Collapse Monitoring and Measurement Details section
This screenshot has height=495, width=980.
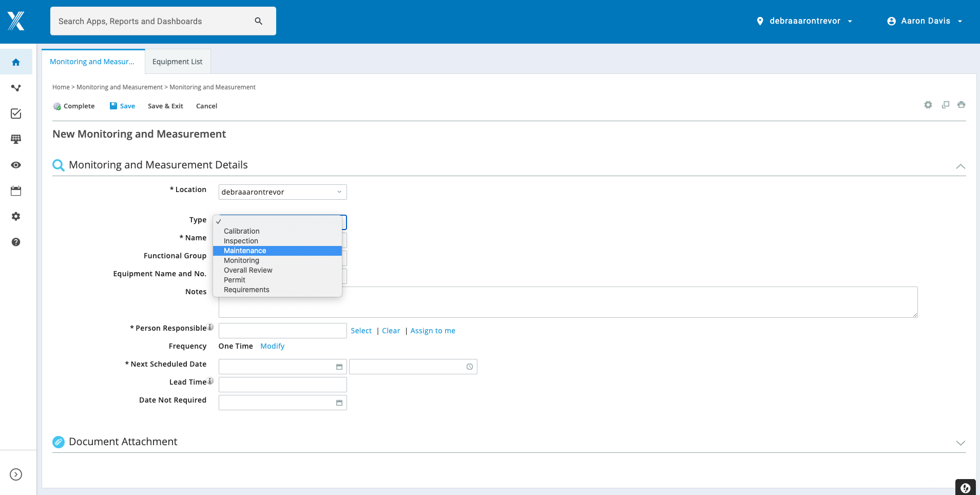click(x=959, y=166)
